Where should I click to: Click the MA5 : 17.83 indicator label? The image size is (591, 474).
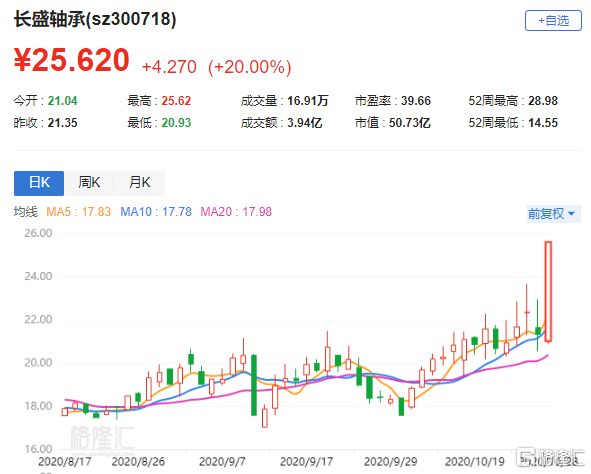(78, 212)
